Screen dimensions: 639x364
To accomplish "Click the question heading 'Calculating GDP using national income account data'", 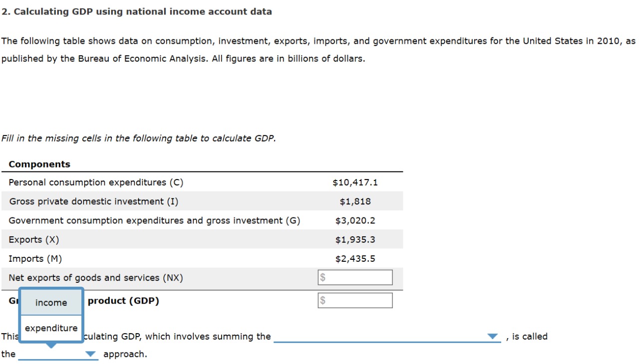I will pos(143,11).
